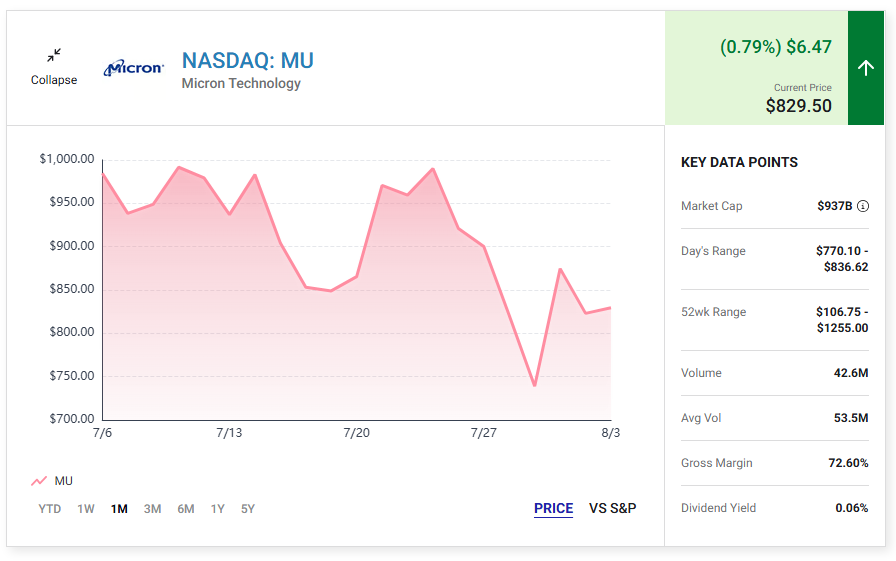
Task: Click the 72.60% gross margin value
Action: [848, 463]
